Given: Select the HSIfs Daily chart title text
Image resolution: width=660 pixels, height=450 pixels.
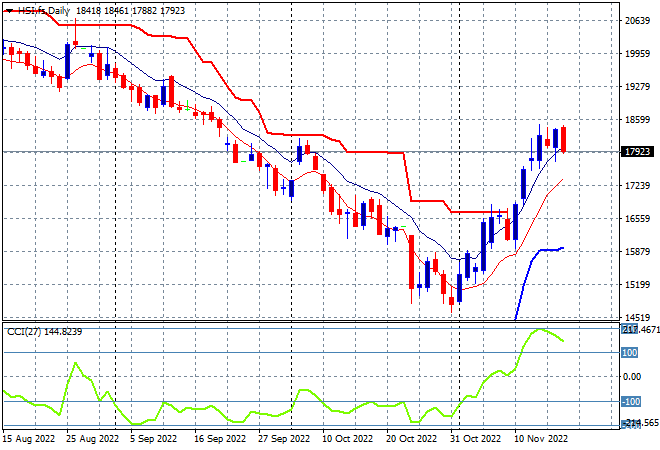Looking at the screenshot, I should click(x=44, y=11).
